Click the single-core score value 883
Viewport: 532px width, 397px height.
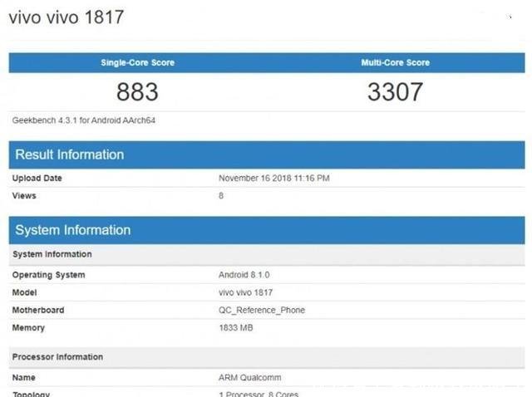137,91
